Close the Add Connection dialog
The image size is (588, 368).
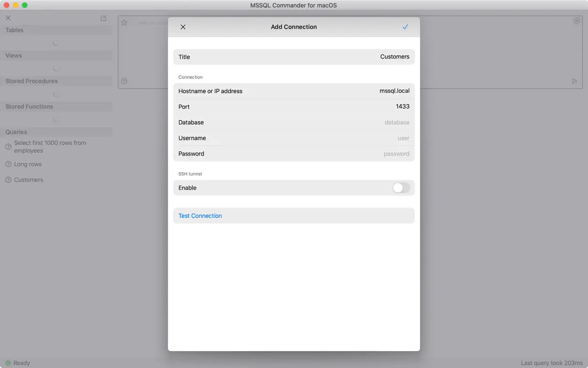pos(183,27)
